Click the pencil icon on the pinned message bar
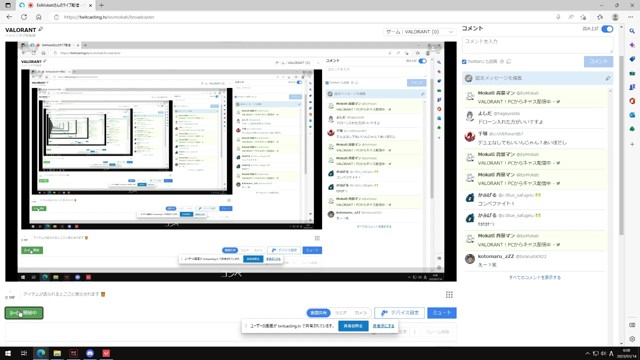 [x=607, y=78]
